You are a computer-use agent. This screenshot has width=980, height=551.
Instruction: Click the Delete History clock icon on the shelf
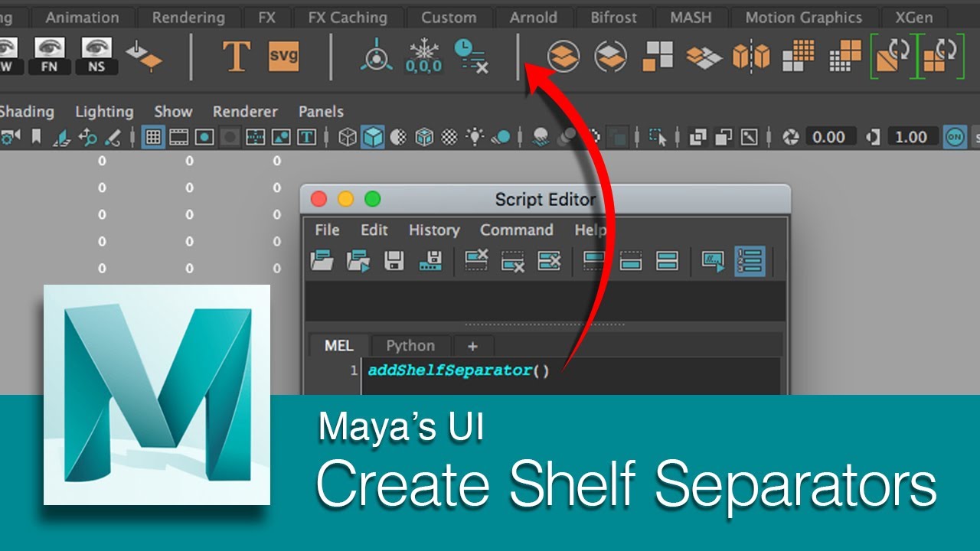tap(471, 56)
